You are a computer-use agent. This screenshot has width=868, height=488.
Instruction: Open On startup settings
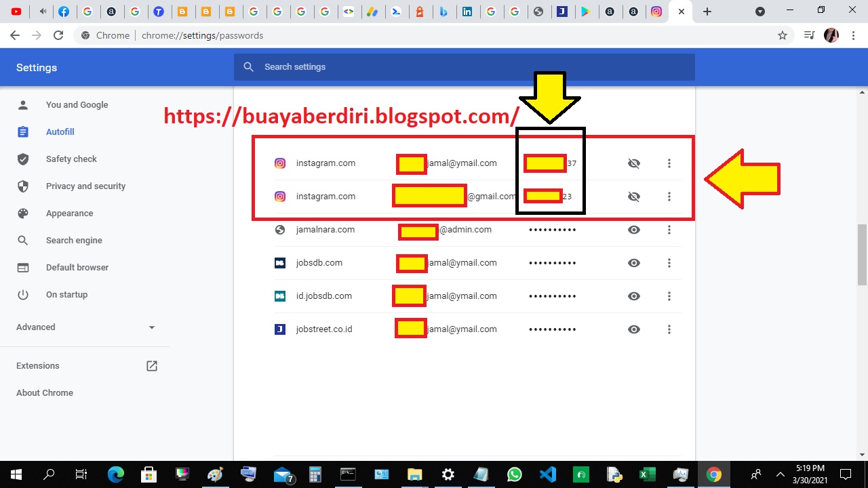coord(66,295)
